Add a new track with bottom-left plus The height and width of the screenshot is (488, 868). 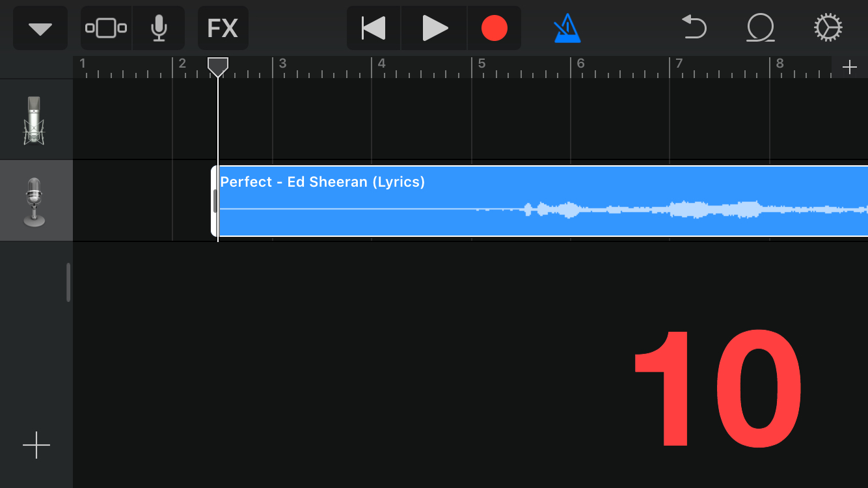36,445
